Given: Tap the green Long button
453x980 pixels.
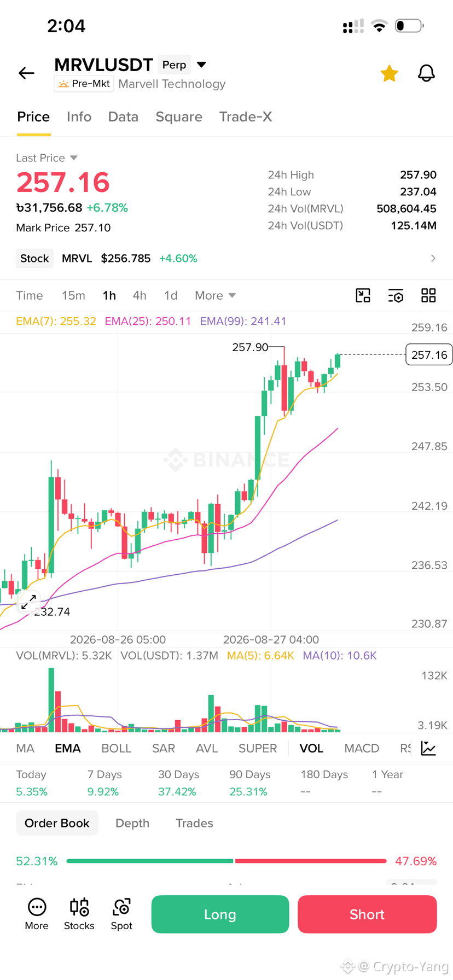Looking at the screenshot, I should (x=220, y=914).
